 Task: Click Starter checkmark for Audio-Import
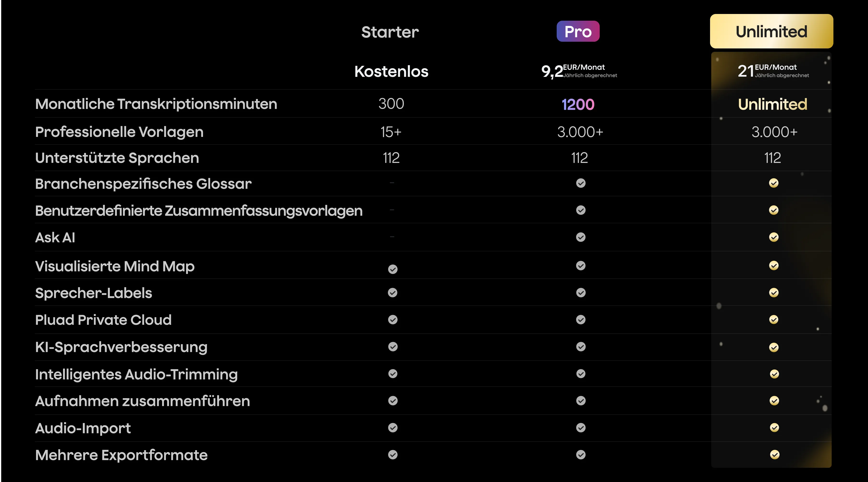tap(392, 428)
